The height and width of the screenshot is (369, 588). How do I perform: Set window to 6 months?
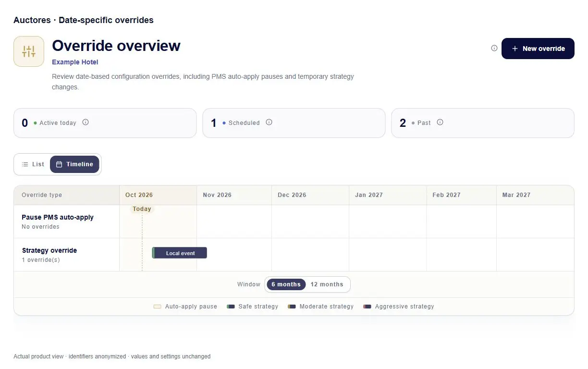pos(286,284)
